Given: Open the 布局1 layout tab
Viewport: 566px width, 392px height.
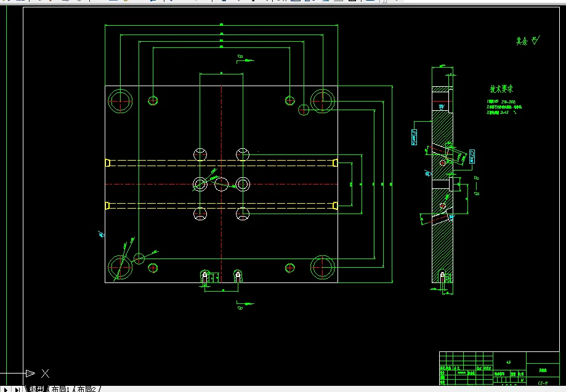Looking at the screenshot, I should (60, 389).
